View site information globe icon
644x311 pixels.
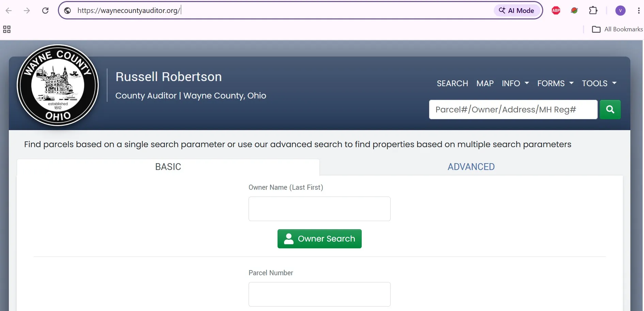[x=67, y=11]
